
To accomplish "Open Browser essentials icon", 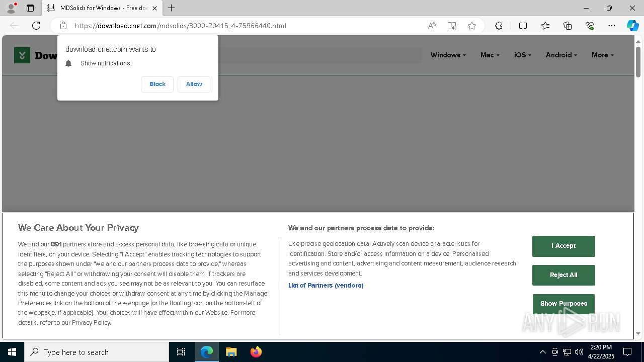I will click(x=590, y=26).
